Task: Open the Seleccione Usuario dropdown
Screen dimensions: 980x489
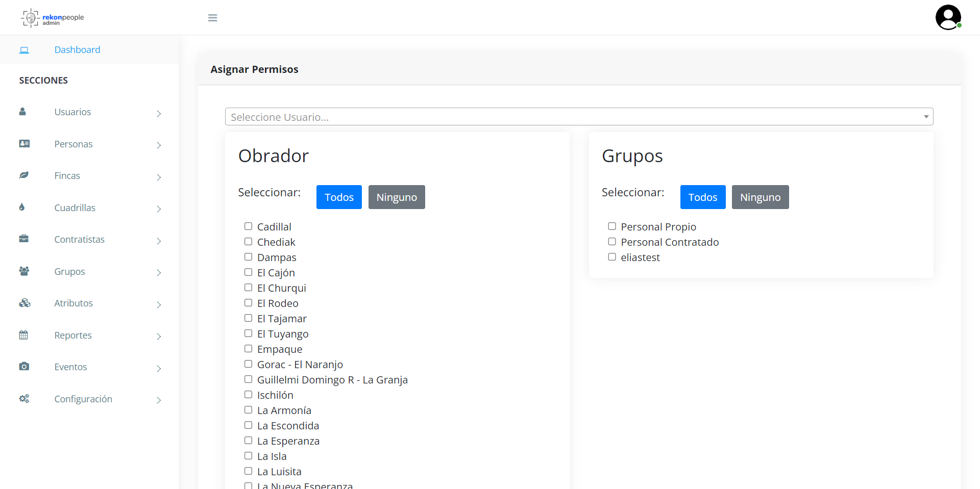Action: point(579,117)
